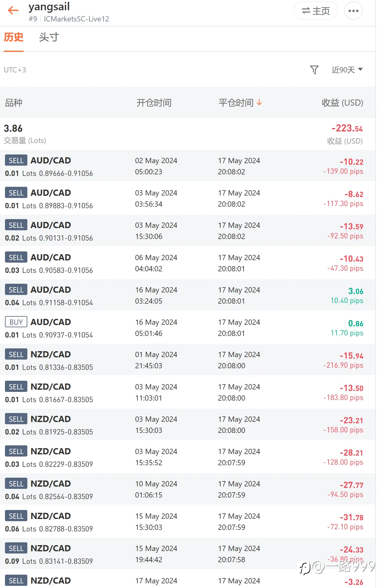Click the 品种 column header
Image resolution: width=379 pixels, height=588 pixels.
click(13, 103)
